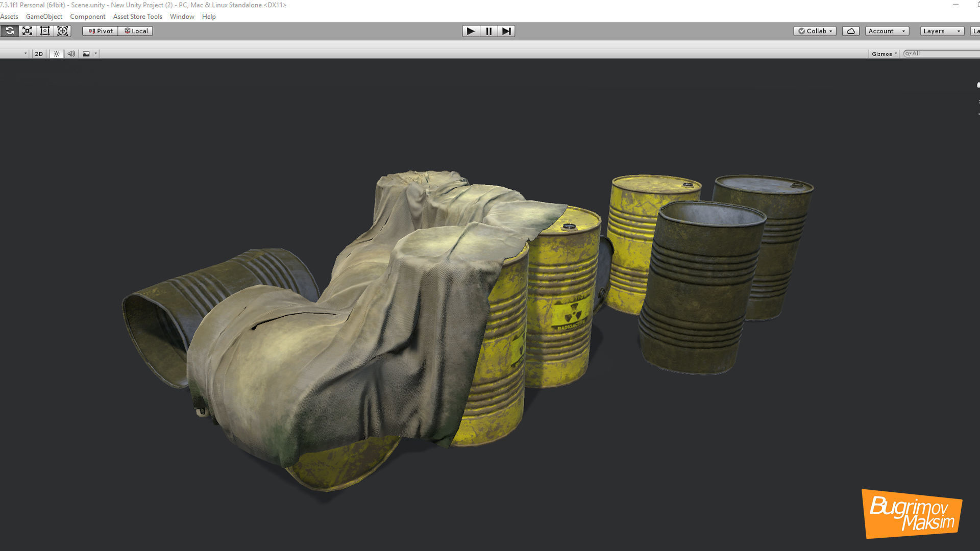Open the GameObject menu
This screenshot has height=551, width=980.
44,17
